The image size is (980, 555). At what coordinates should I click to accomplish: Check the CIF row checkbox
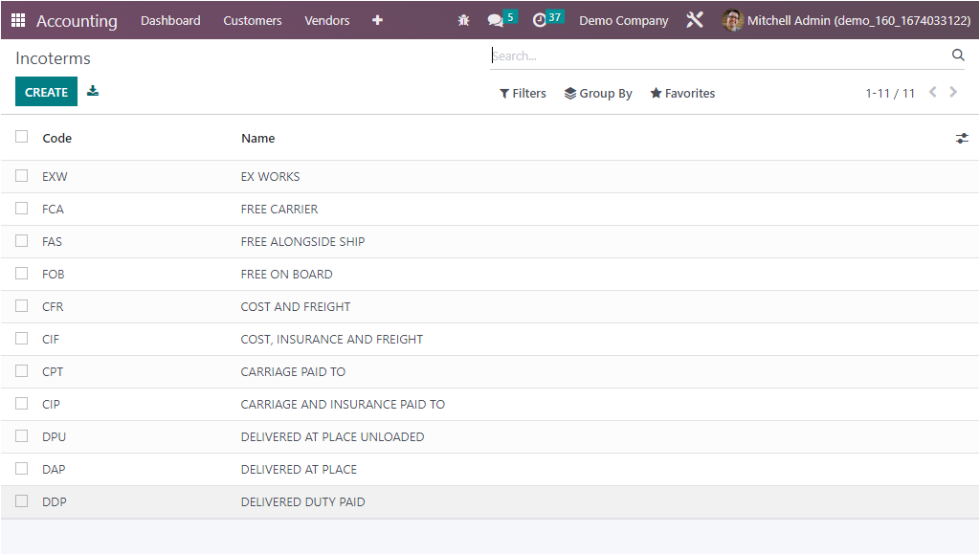click(22, 338)
